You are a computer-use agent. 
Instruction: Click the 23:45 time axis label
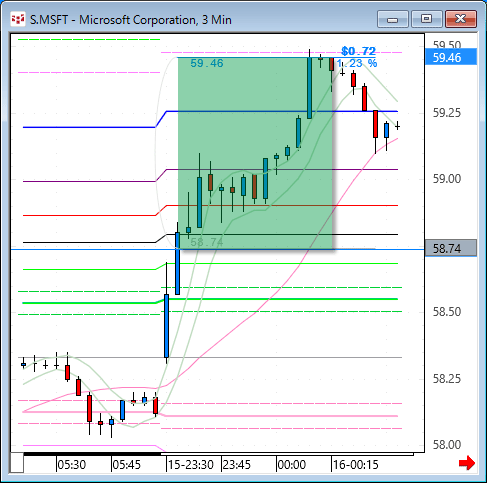click(x=236, y=465)
